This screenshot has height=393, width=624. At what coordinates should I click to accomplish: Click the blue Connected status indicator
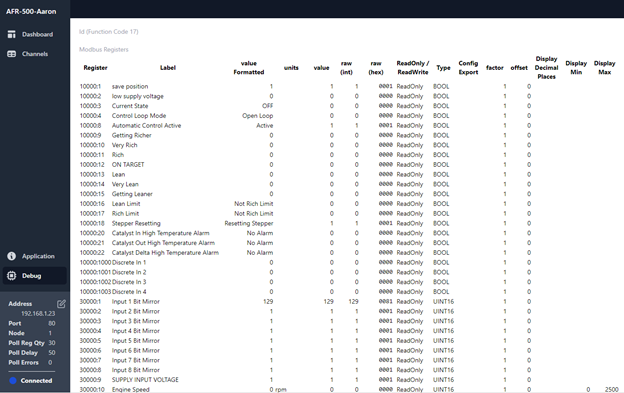click(13, 381)
